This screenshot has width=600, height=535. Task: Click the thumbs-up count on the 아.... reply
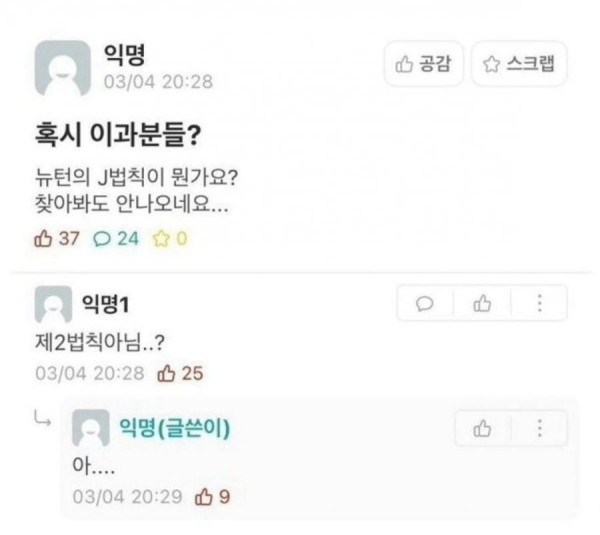[x=213, y=495]
